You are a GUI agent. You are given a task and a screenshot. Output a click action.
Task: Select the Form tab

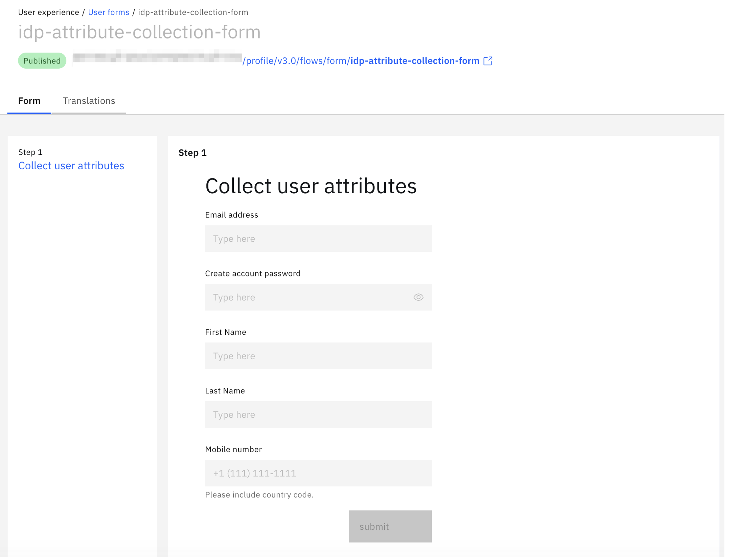click(29, 101)
